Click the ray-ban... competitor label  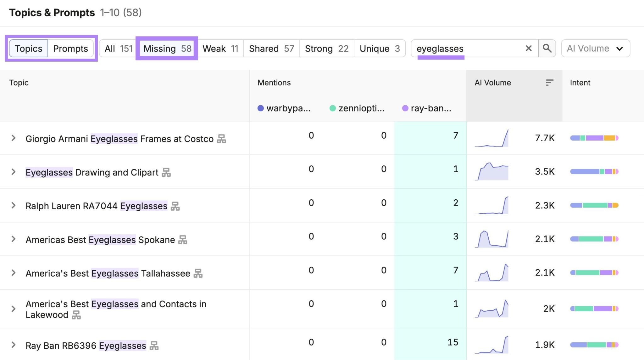pyautogui.click(x=427, y=108)
